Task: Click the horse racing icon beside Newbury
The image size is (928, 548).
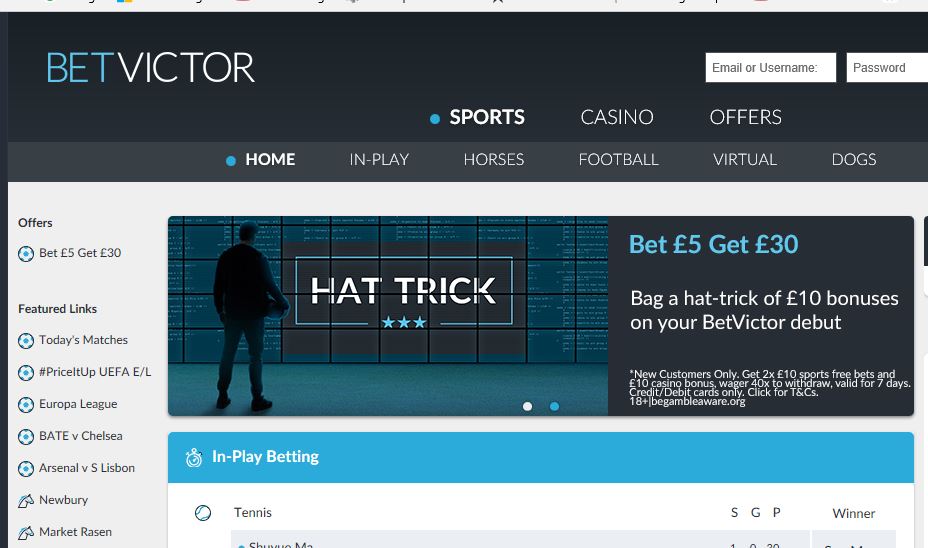Action: [x=25, y=501]
